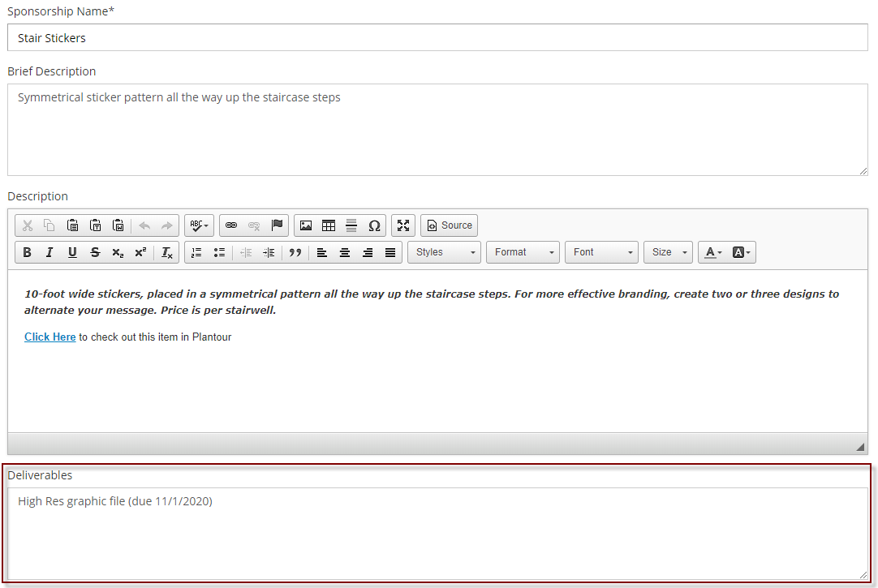Click into the Sponsorship Name field
This screenshot has height=588, width=878.
point(437,37)
